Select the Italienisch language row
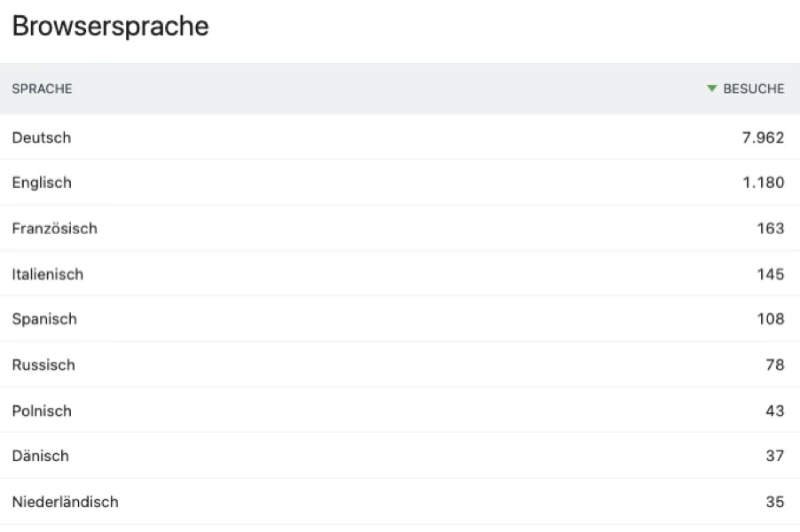Viewport: 800px width, 532px height. click(48, 275)
